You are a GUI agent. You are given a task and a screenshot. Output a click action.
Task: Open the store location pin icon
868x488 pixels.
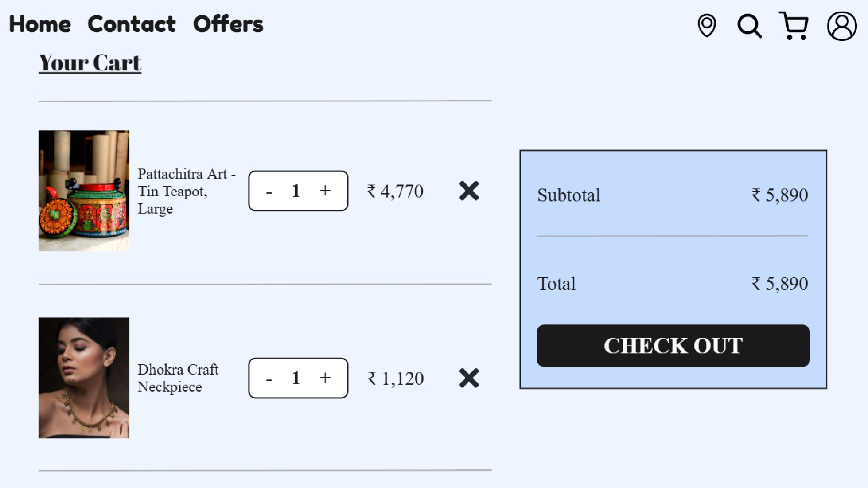[x=707, y=26]
